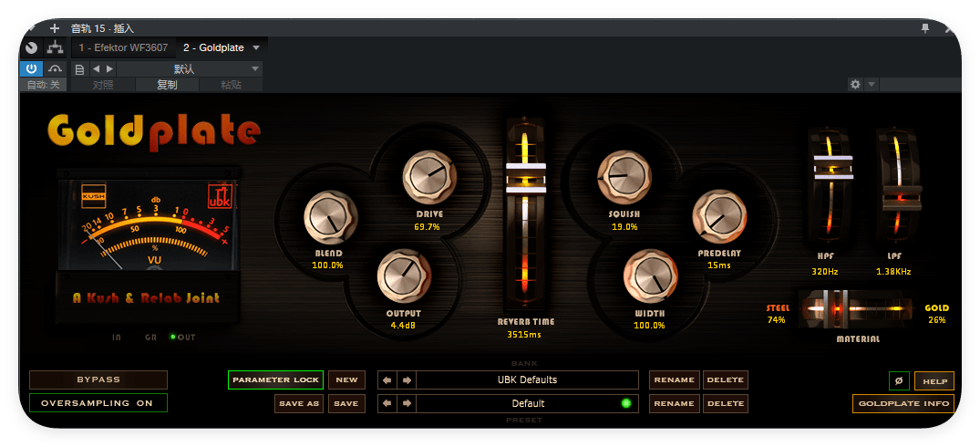Click the REVERB TIME fader handle
Screen dimensions: 980x447
526,178
